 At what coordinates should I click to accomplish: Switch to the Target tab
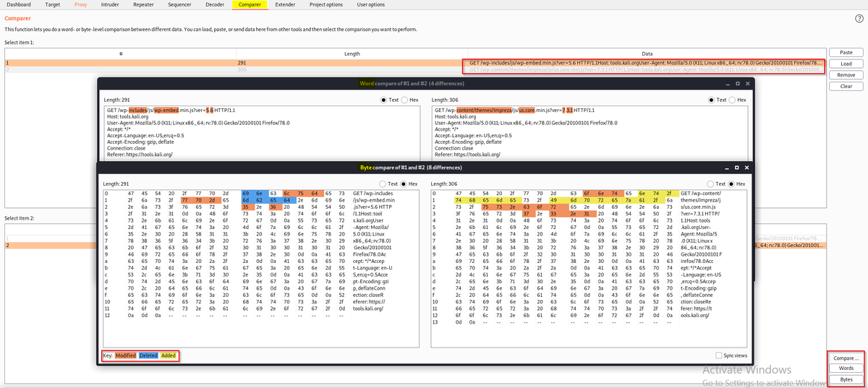[x=52, y=4]
